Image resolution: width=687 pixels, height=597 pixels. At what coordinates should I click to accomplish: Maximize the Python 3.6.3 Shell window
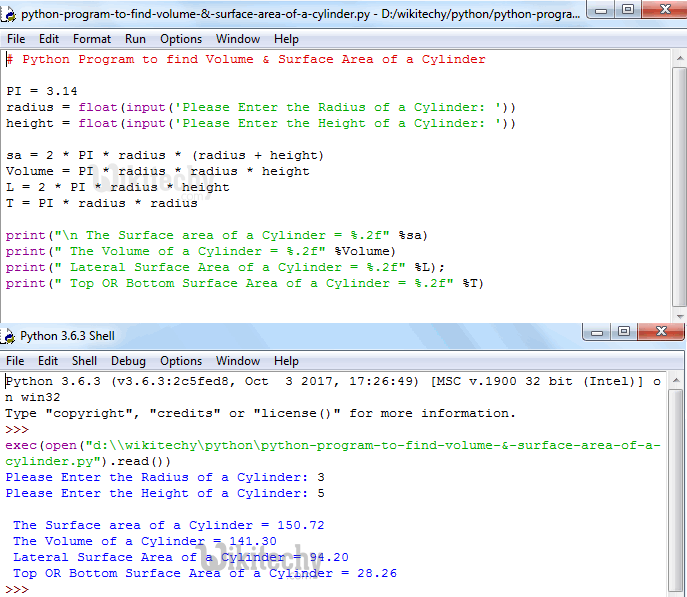pos(627,333)
